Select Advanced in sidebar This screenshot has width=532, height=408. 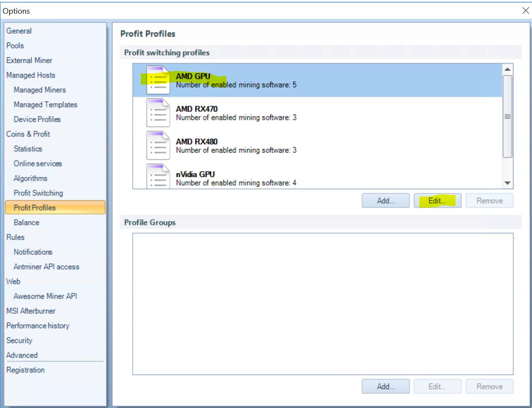22,355
